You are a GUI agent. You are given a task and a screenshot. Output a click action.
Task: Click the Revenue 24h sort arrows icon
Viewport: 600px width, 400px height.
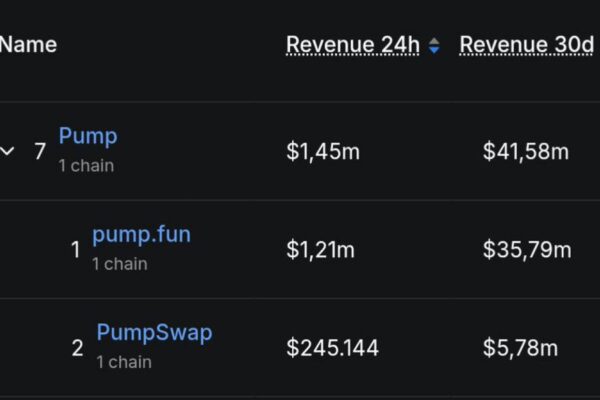(x=433, y=46)
